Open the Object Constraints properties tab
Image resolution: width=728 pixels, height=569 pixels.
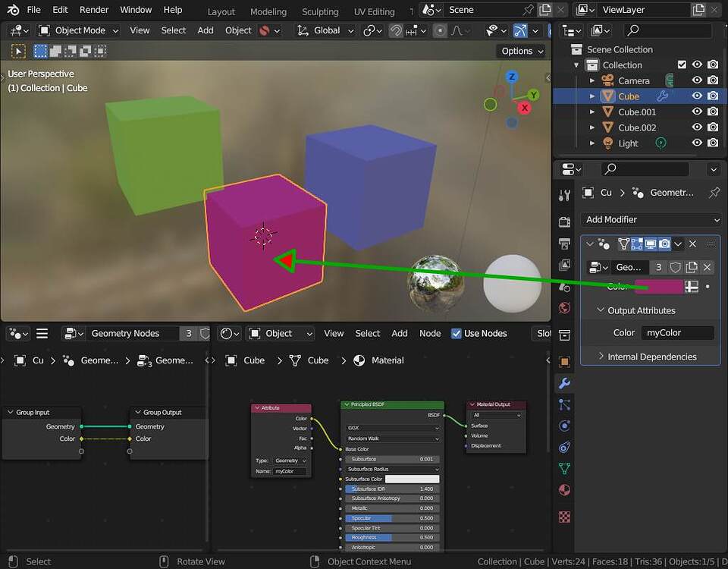pos(564,448)
